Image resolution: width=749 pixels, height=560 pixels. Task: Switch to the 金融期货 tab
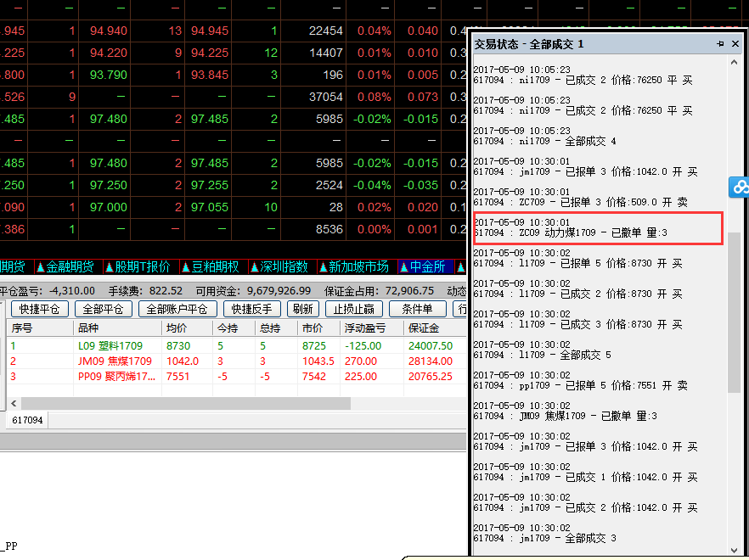[x=65, y=267]
